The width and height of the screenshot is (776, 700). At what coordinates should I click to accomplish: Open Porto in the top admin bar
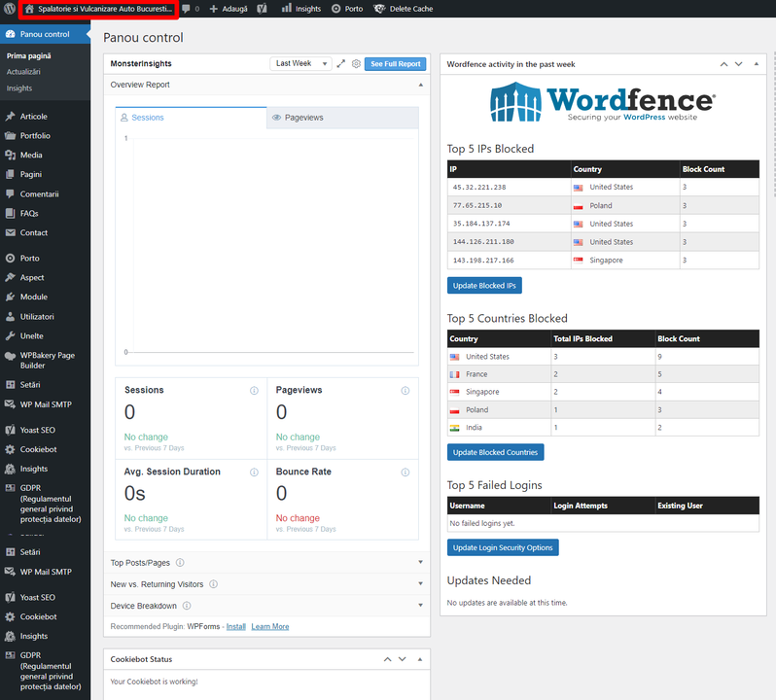[347, 9]
